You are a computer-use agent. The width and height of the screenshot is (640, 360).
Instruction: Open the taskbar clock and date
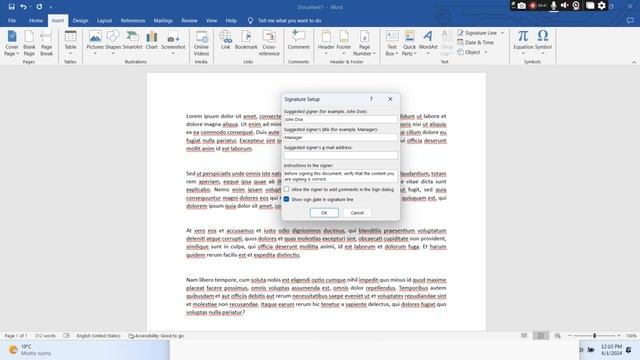[611, 350]
